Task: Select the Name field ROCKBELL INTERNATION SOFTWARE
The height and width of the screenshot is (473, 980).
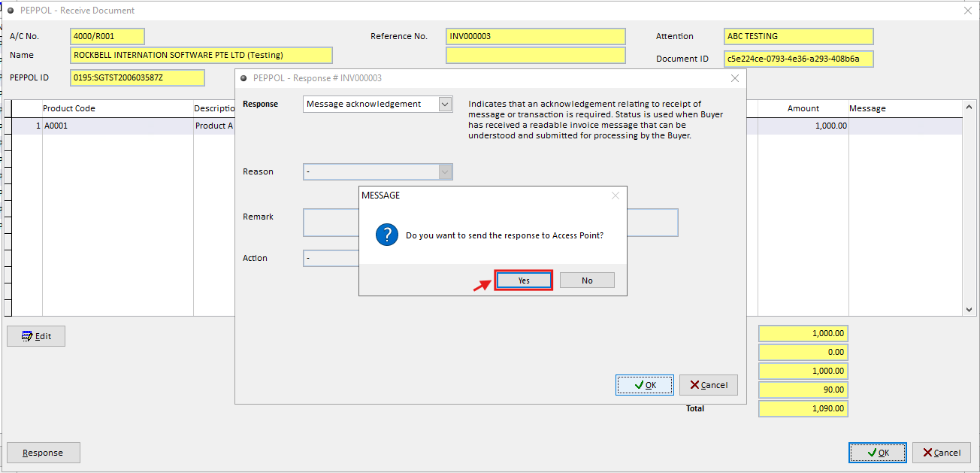Action: (x=201, y=55)
